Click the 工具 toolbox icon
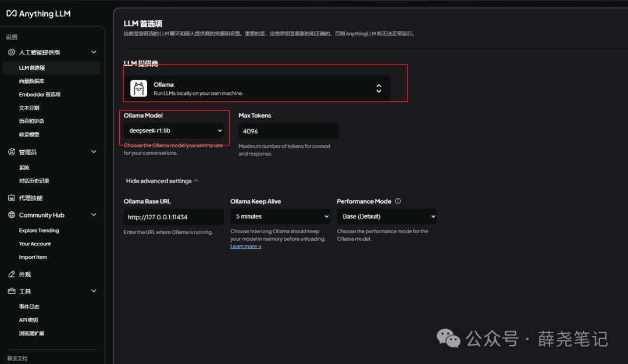Viewport: 628px width, 364px height. [x=12, y=291]
